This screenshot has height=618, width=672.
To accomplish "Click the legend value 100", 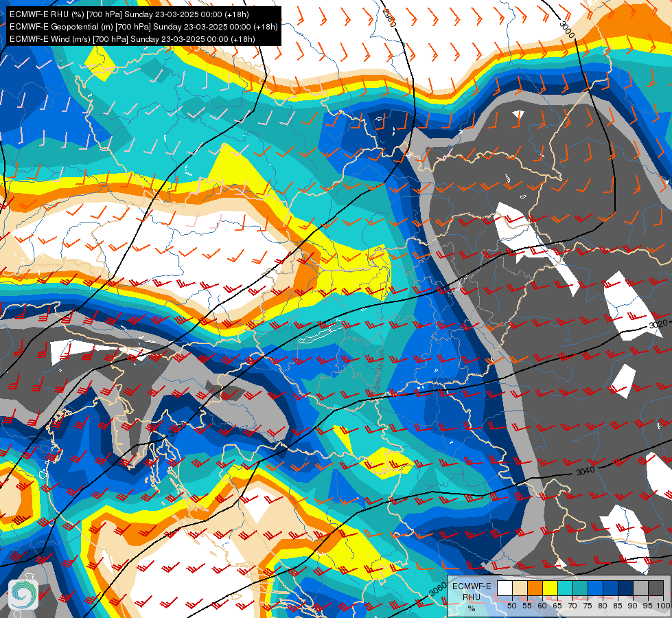I will (664, 606).
